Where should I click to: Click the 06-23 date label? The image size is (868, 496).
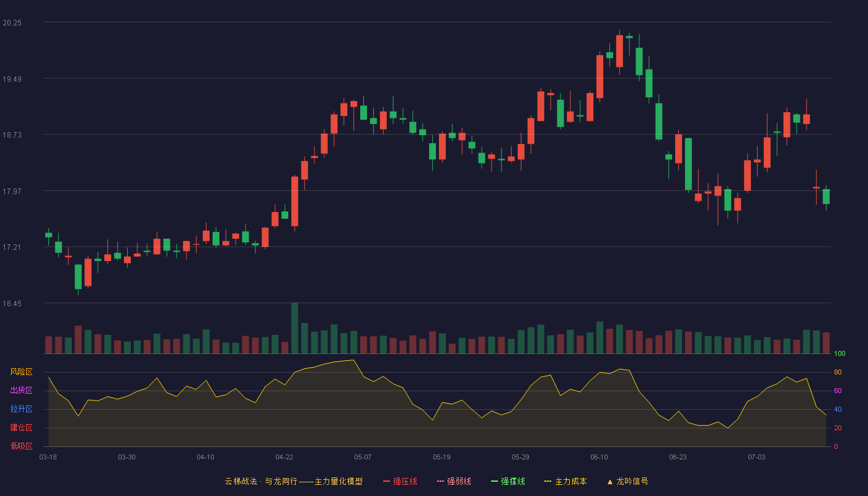tap(678, 457)
